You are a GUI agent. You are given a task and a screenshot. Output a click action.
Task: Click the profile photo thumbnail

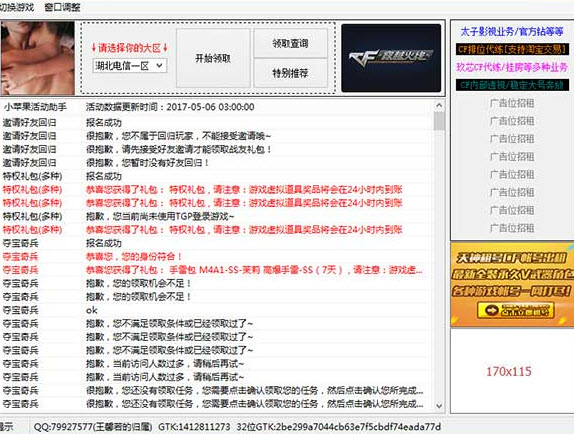37,58
